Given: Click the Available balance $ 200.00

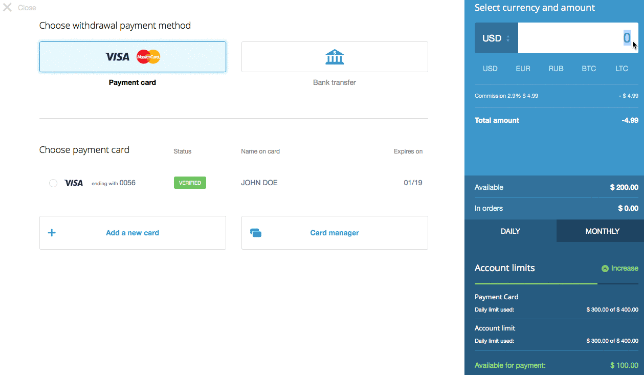Looking at the screenshot, I should tap(624, 187).
